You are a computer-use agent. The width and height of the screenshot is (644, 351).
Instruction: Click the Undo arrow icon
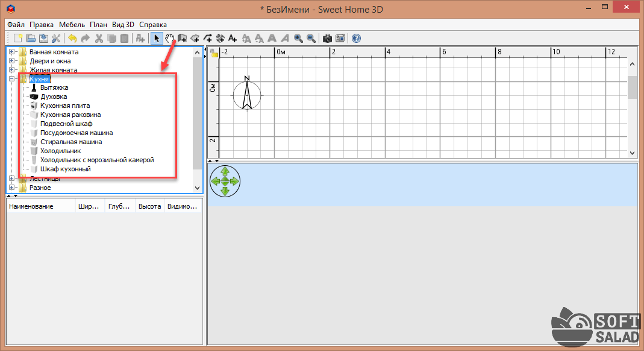tap(72, 39)
